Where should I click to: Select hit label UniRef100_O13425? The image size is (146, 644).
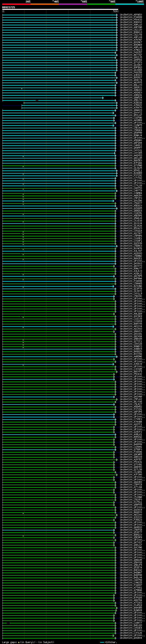coord(131,168)
